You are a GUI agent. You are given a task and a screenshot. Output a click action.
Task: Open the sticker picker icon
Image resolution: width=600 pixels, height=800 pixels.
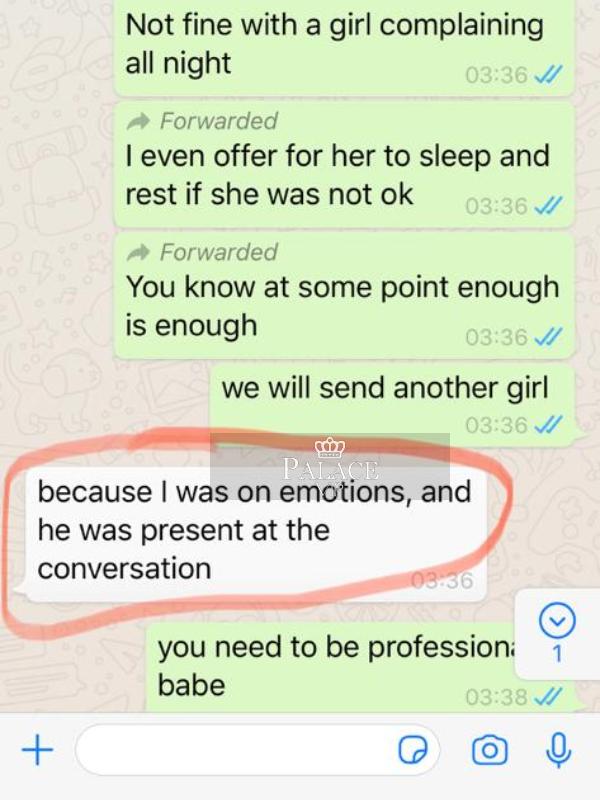tap(412, 750)
